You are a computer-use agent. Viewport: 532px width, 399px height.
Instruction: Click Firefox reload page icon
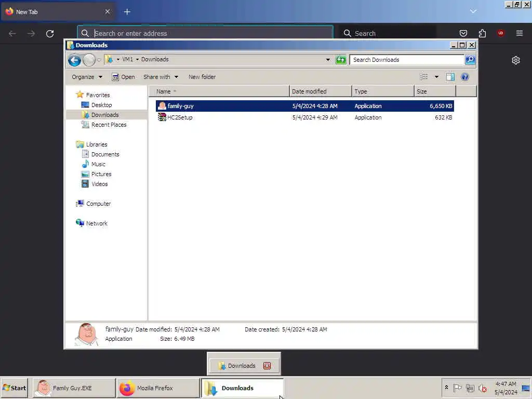(x=50, y=34)
